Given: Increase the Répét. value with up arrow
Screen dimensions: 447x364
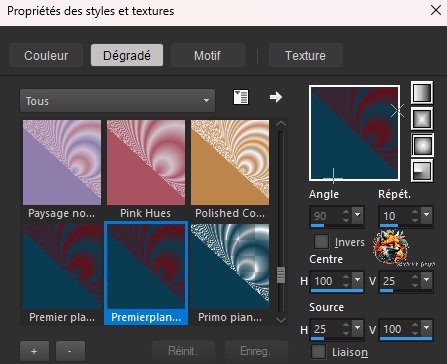Looking at the screenshot, I should 415,212.
